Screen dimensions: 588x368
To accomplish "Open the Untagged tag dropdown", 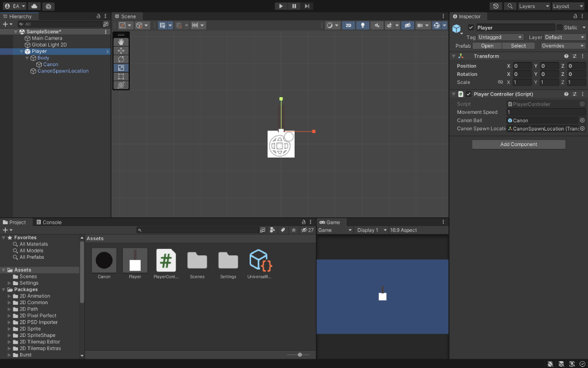I will tap(499, 36).
